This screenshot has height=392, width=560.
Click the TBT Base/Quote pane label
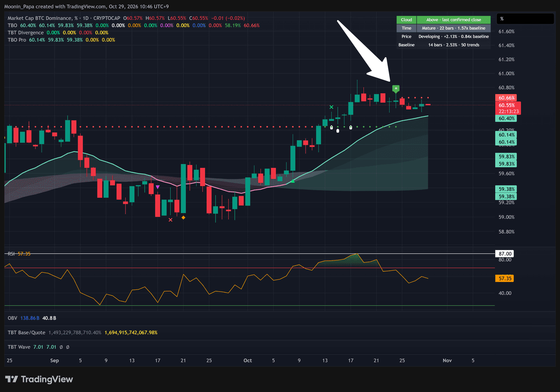pyautogui.click(x=27, y=333)
